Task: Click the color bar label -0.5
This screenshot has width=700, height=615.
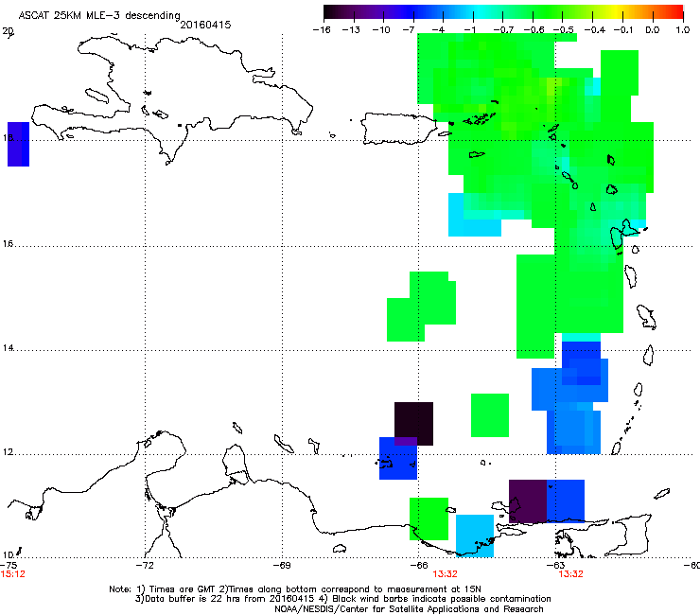Action: pyautogui.click(x=563, y=30)
